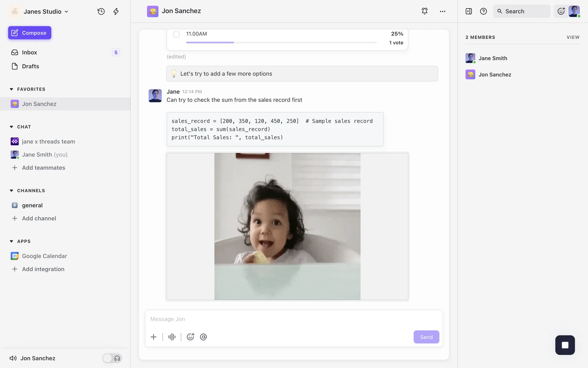Click the lightning bolt shortcuts icon
This screenshot has width=588, height=368.
(x=116, y=11)
